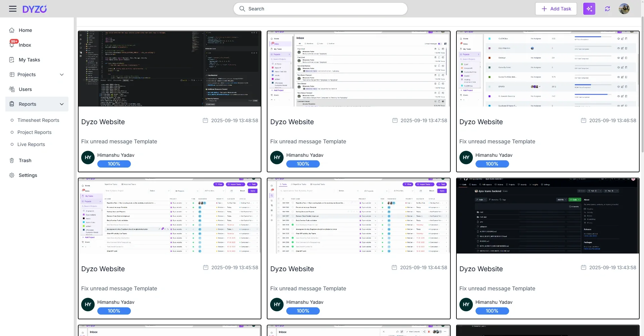Open Inbox with the 99+ badge
This screenshot has width=644, height=336.
pos(12,45)
